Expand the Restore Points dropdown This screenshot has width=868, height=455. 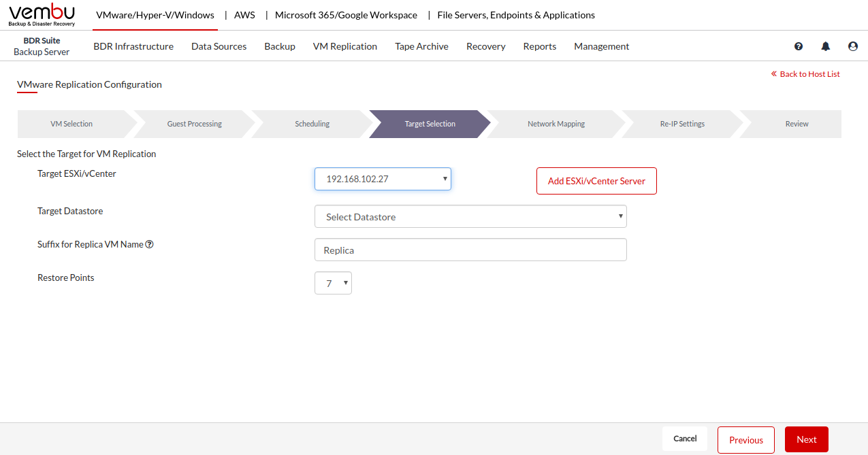333,284
